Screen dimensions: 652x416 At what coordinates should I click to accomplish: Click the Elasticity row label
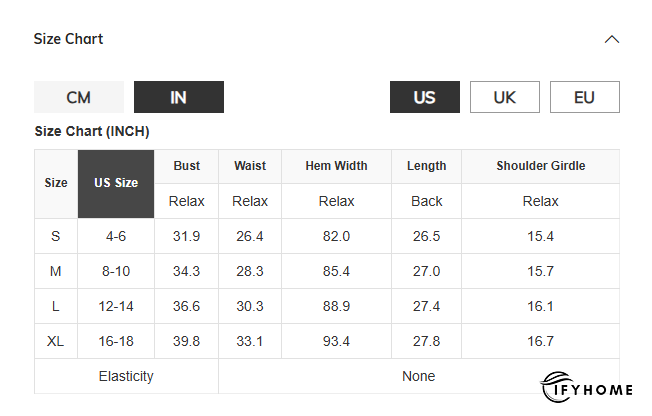tap(126, 376)
